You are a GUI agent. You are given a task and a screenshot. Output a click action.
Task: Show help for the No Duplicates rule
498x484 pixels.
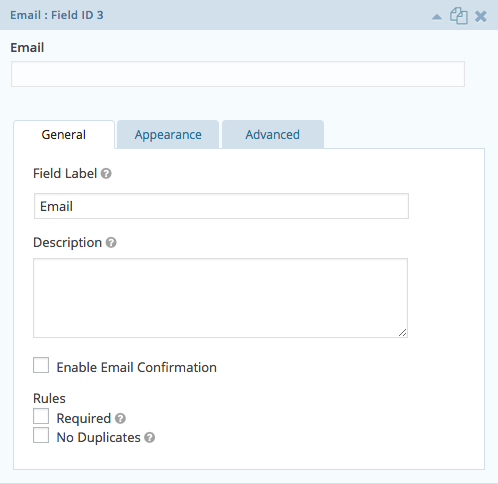[x=150, y=437]
